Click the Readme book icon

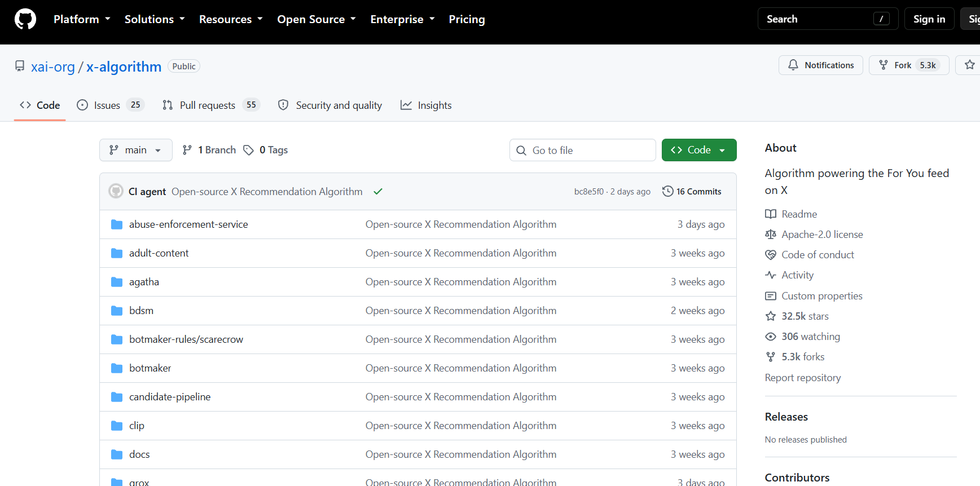click(771, 214)
